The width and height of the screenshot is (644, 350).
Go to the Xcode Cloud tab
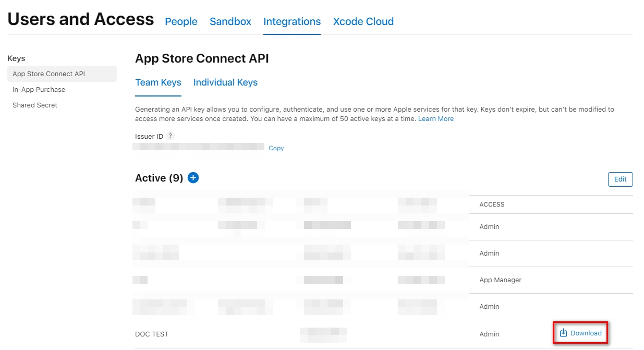click(x=363, y=21)
